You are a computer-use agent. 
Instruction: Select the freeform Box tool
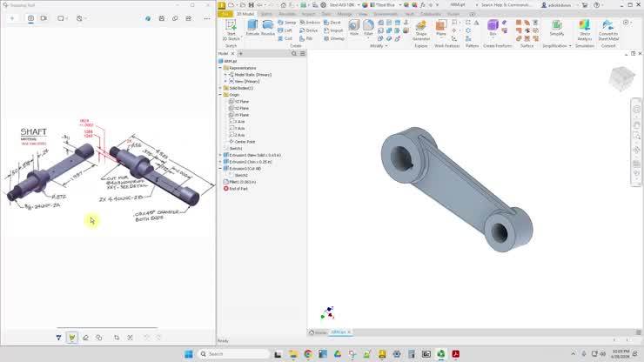(493, 28)
